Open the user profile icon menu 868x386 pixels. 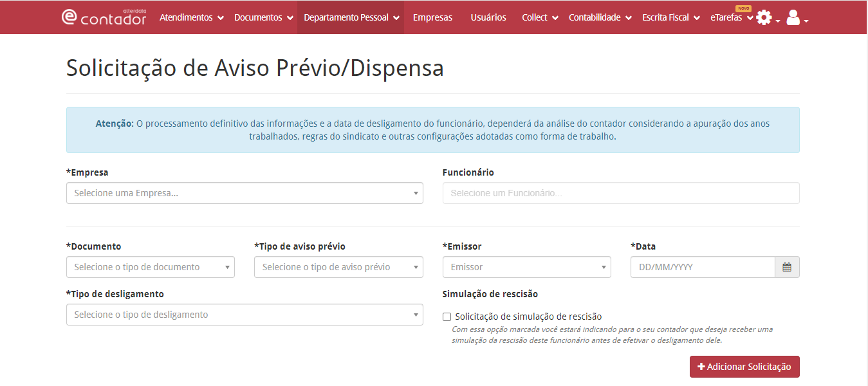point(797,18)
